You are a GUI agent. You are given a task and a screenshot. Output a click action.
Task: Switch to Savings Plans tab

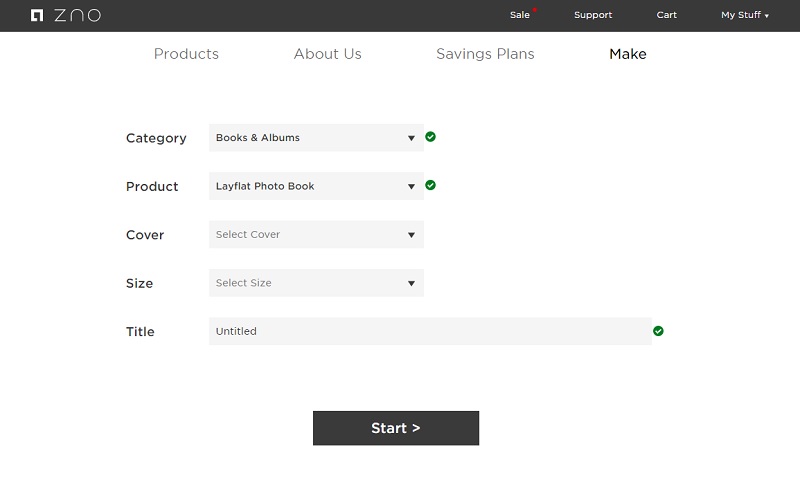[x=485, y=54]
